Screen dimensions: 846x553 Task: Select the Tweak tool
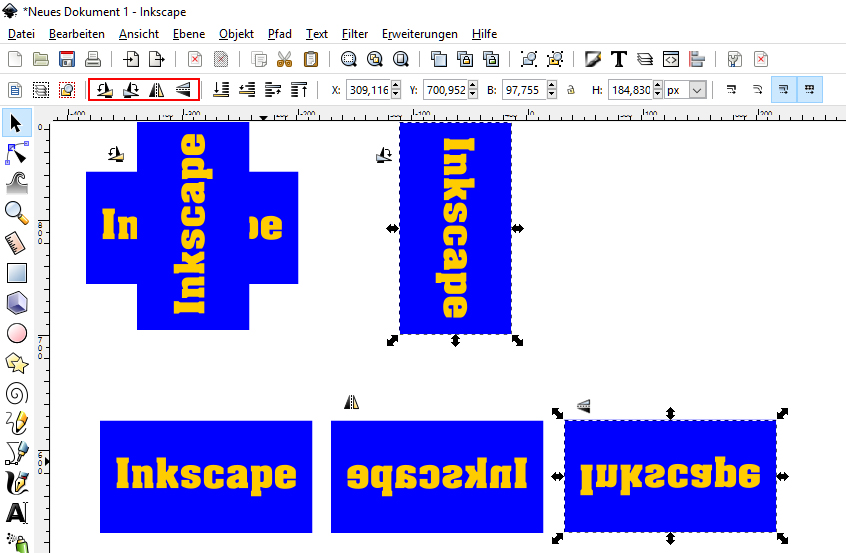(16, 183)
